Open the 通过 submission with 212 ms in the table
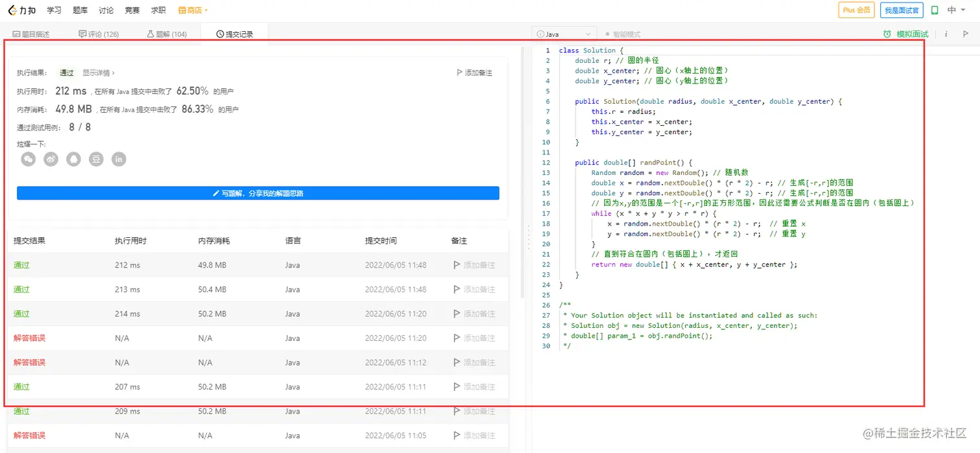The width and height of the screenshot is (980, 453). (x=21, y=265)
